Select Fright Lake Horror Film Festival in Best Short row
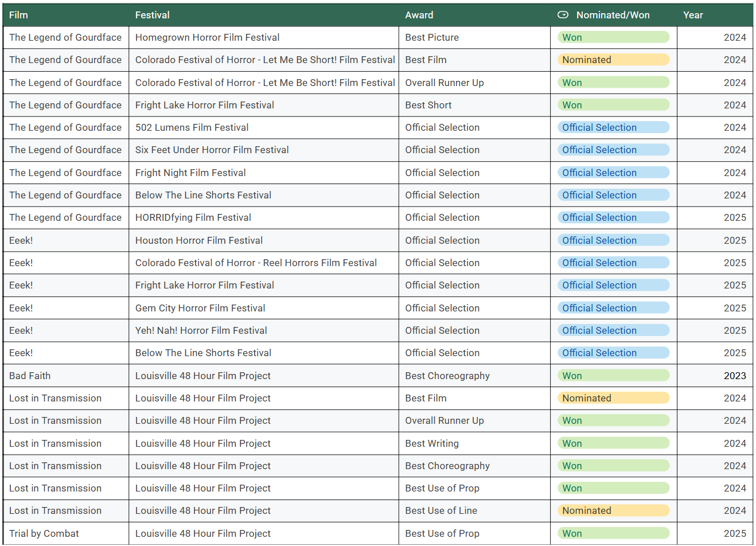Screen dimensions: 756x546 pyautogui.click(x=264, y=105)
